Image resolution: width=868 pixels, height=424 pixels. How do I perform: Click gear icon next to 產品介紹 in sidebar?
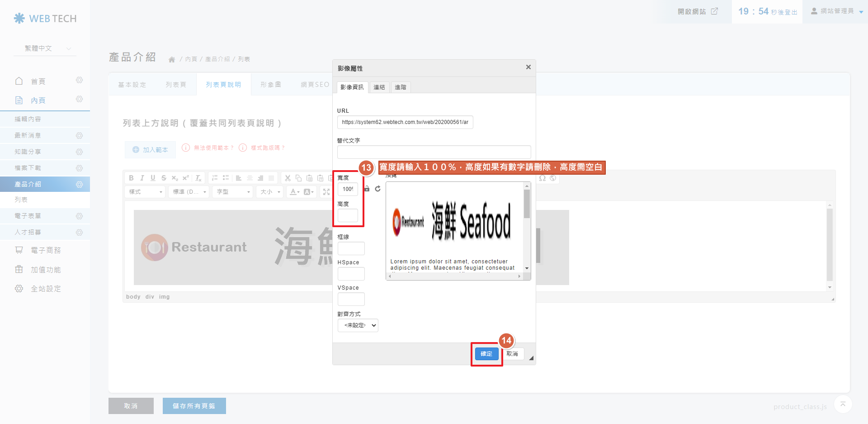tap(80, 184)
